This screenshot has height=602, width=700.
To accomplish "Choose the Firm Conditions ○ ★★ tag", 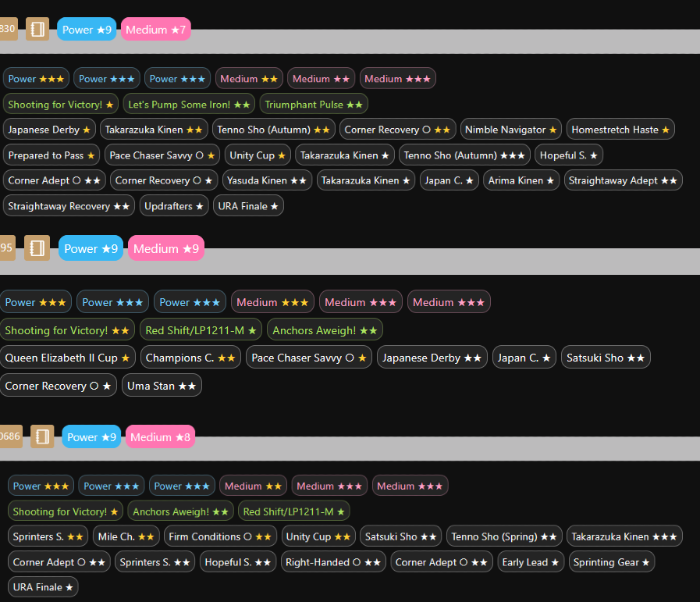I will point(220,536).
